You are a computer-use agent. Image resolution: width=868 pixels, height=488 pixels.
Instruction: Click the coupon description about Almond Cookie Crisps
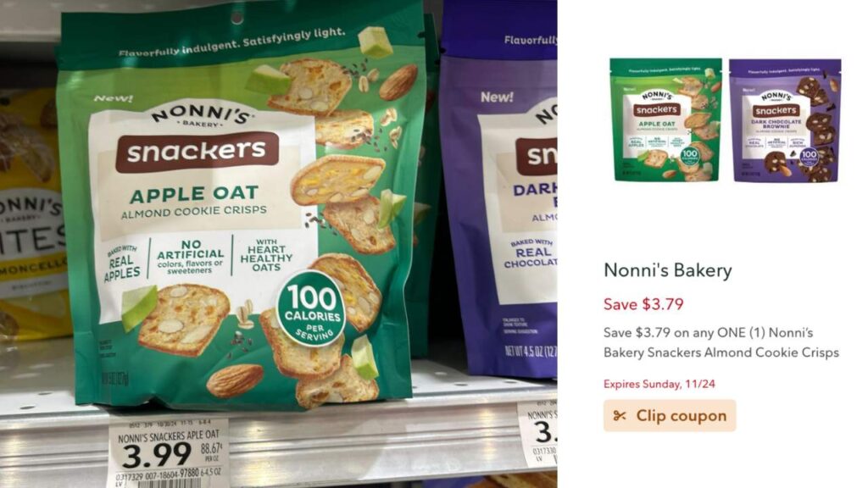[x=721, y=342]
